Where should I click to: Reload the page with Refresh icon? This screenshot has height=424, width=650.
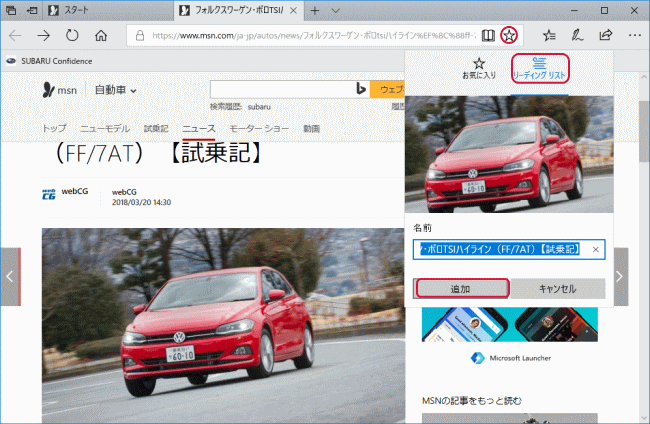pyautogui.click(x=72, y=35)
